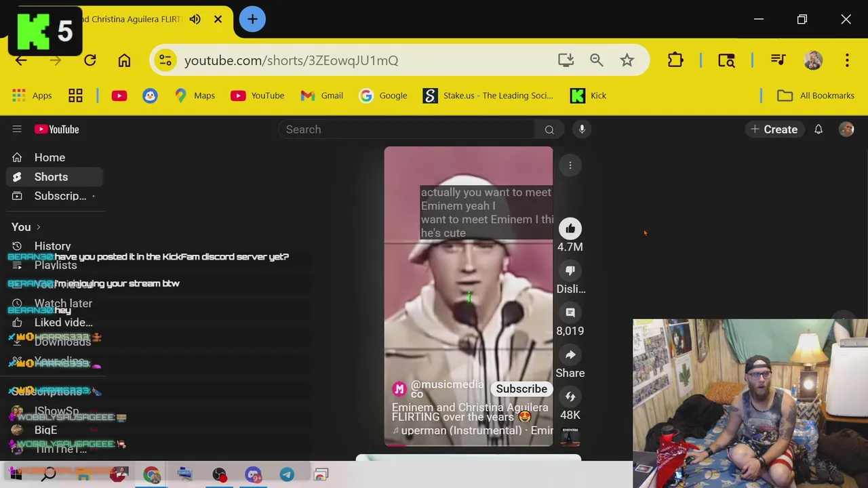This screenshot has height=488, width=868.
Task: Open Playlists in the sidebar
Action: point(54,266)
